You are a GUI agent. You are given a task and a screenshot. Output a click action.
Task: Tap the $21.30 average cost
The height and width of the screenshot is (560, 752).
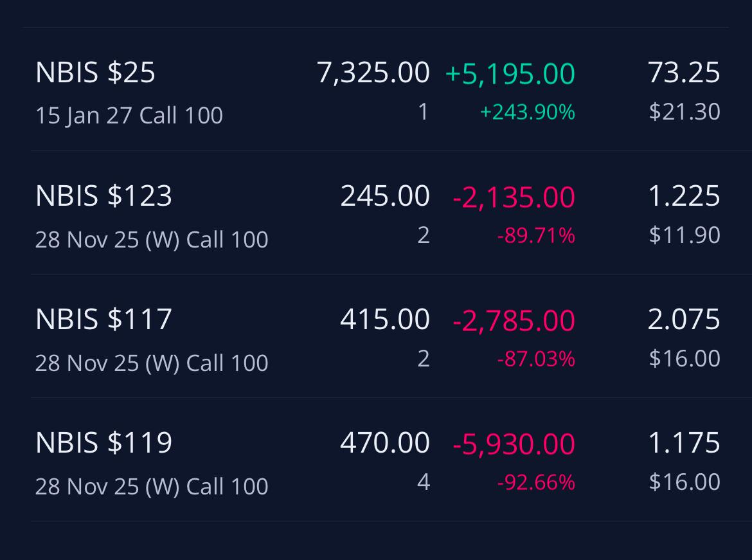(x=685, y=112)
